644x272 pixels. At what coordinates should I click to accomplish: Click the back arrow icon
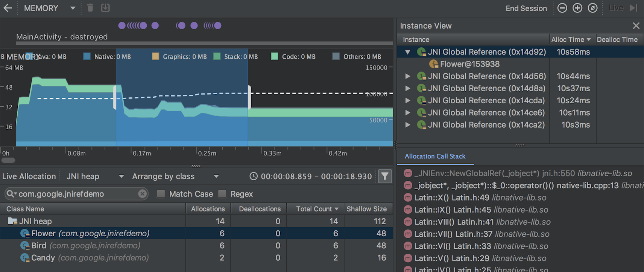pos(8,8)
